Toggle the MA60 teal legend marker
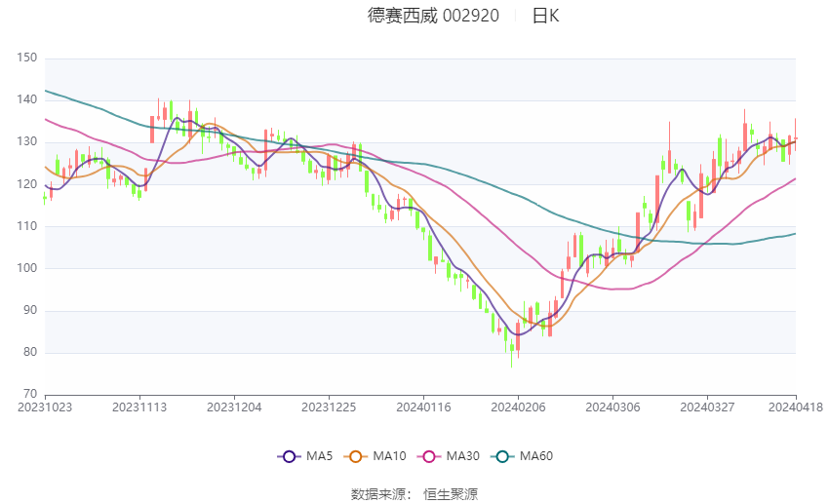 point(502,456)
